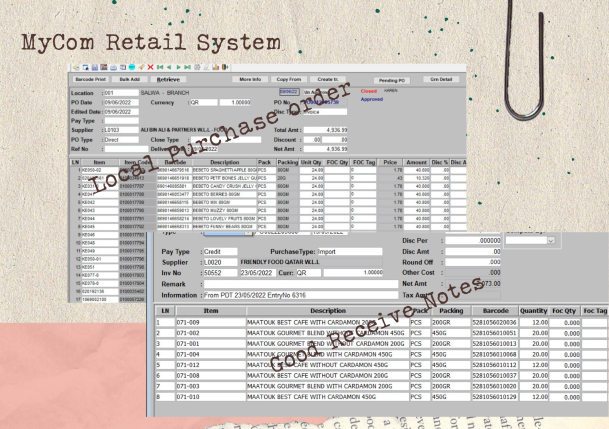The image size is (609, 429).
Task: Click the Grn Detail button
Action: 441,79
